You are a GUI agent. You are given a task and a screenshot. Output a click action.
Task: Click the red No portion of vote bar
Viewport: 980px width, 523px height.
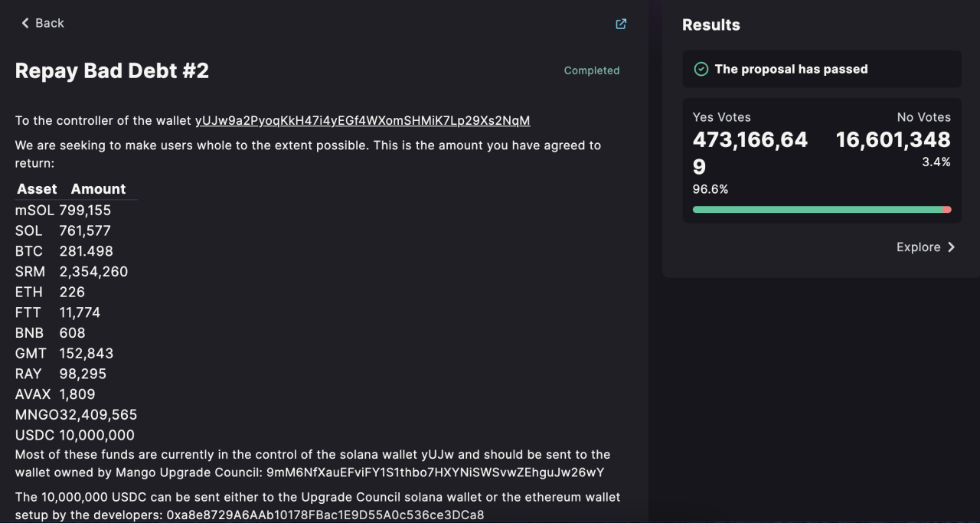(948, 209)
